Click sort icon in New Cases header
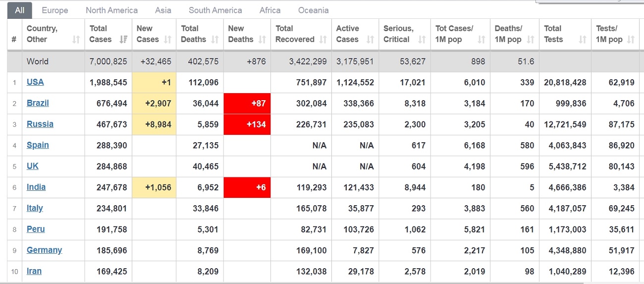The image size is (644, 284). (167, 40)
